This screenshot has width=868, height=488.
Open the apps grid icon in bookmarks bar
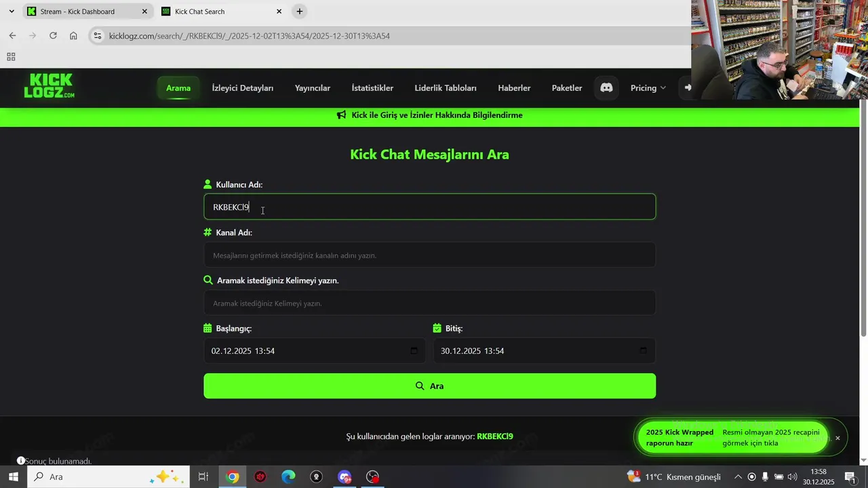11,57
